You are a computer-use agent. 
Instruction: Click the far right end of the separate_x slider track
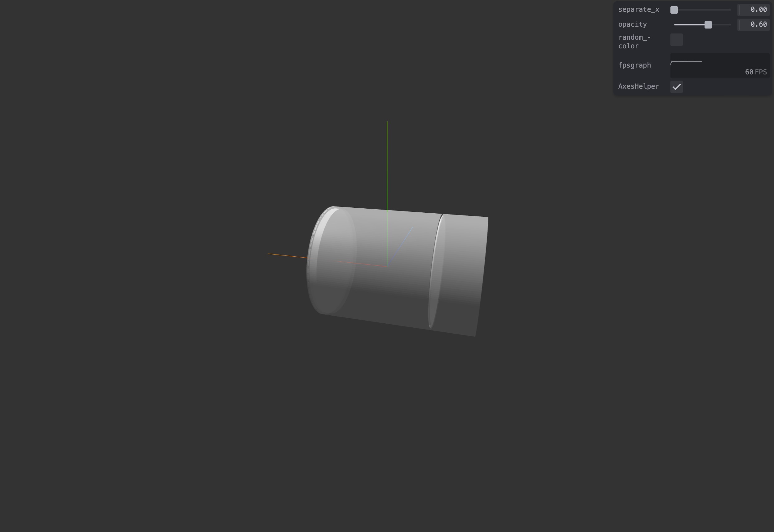pyautogui.click(x=730, y=10)
